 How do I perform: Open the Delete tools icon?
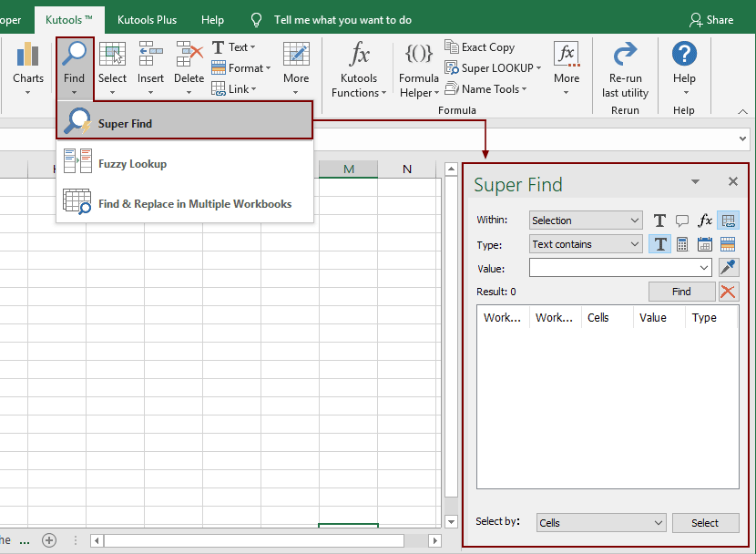189,67
